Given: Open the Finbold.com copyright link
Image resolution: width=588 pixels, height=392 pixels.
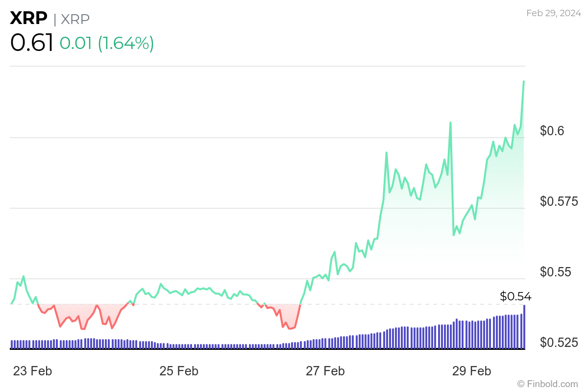Looking at the screenshot, I should point(547,384).
